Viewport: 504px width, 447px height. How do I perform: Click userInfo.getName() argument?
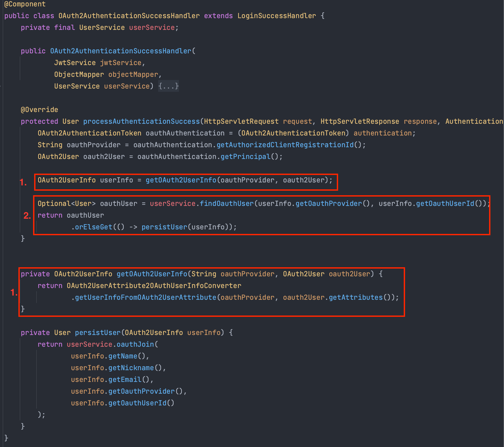(x=108, y=356)
